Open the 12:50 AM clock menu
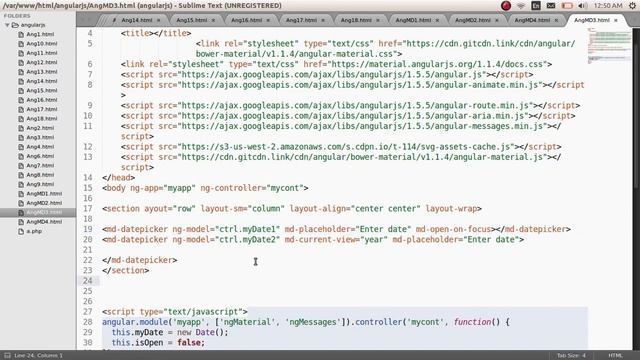The height and width of the screenshot is (360, 640). pyautogui.click(x=608, y=6)
